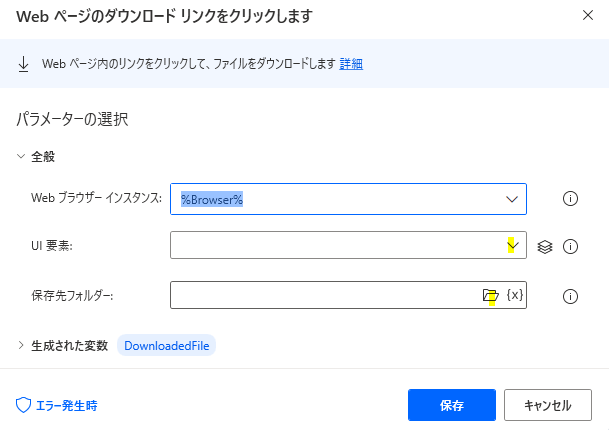
Task: Open the UI element dropdown arrow
Action: coord(511,245)
